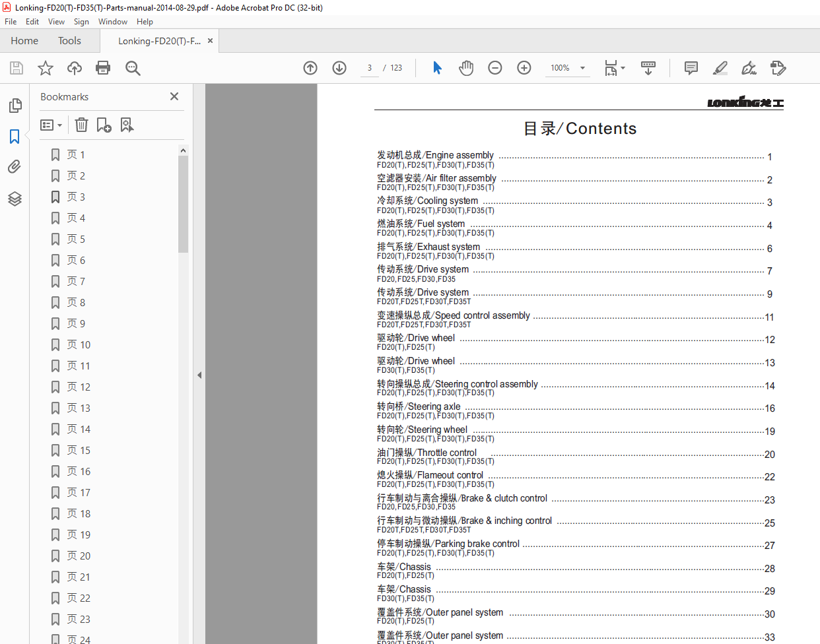Go to the next page

point(339,68)
